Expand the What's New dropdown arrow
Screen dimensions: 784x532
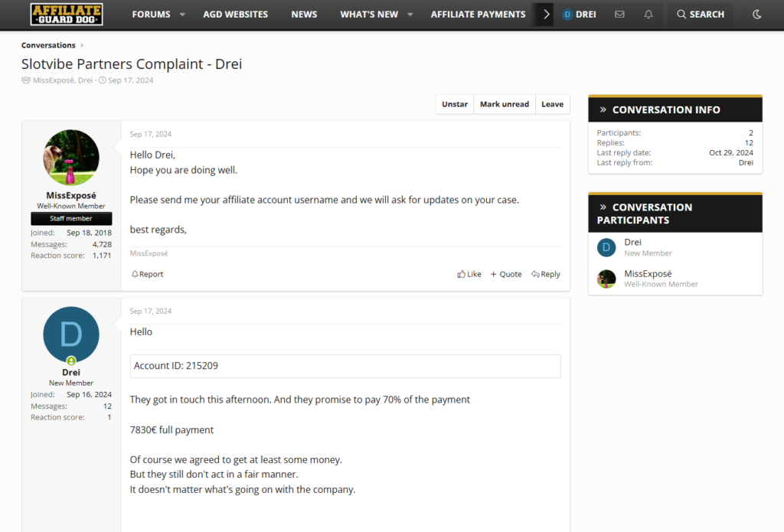[x=410, y=15]
